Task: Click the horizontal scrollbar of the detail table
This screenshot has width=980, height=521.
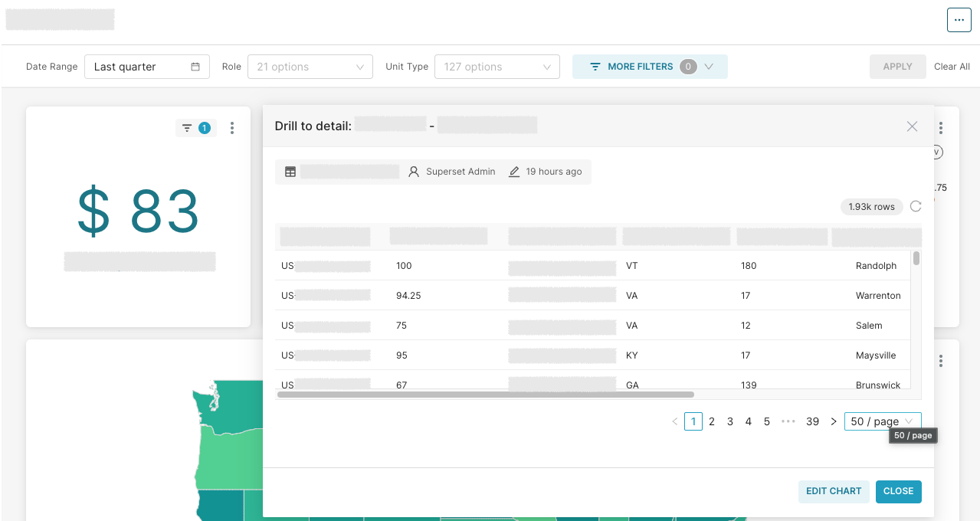Action: coord(486,395)
